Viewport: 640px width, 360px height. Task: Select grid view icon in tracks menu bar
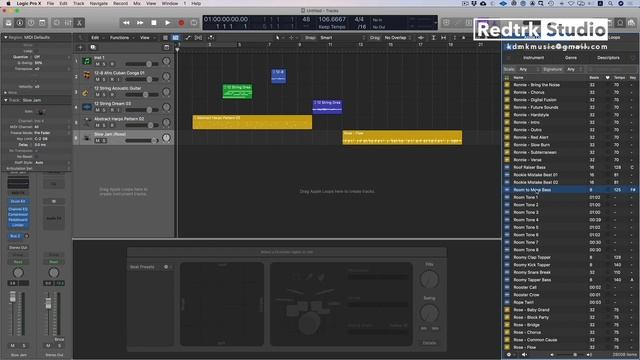click(176, 38)
